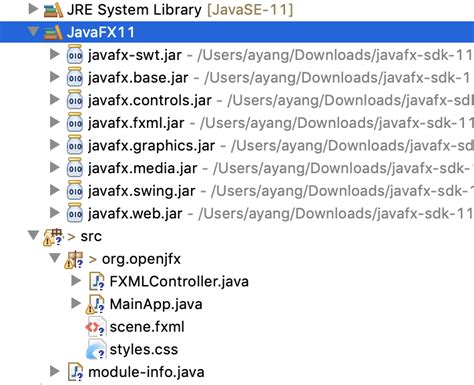The width and height of the screenshot is (474, 385).
Task: Select module-info.java file name
Action: (x=146, y=372)
